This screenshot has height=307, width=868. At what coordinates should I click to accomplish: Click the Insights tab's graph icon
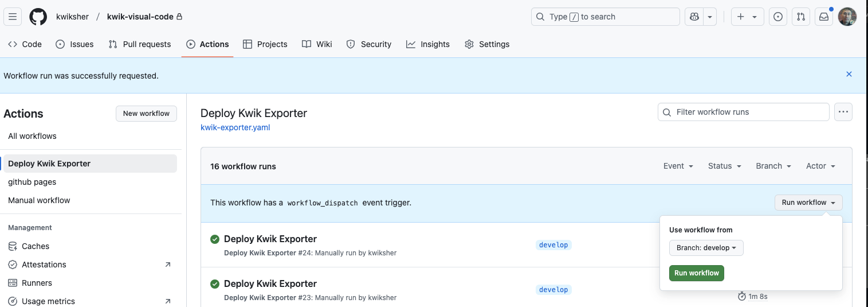click(x=411, y=44)
